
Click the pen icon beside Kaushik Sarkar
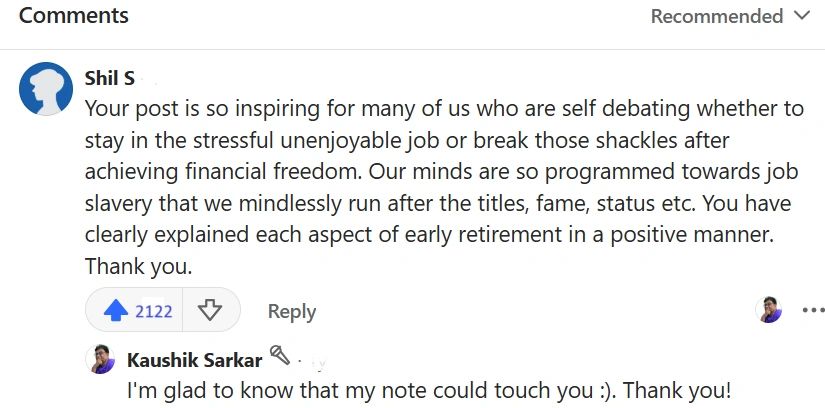click(x=280, y=356)
